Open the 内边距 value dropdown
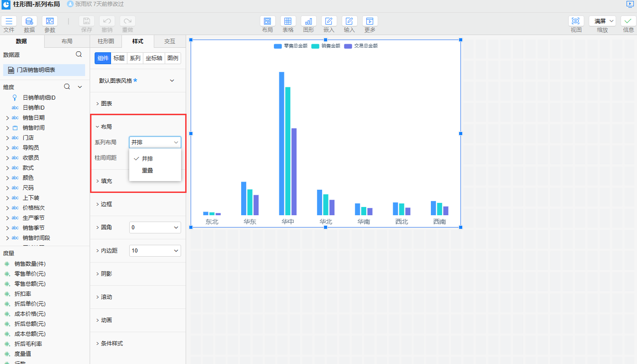The width and height of the screenshot is (637, 364). point(155,251)
